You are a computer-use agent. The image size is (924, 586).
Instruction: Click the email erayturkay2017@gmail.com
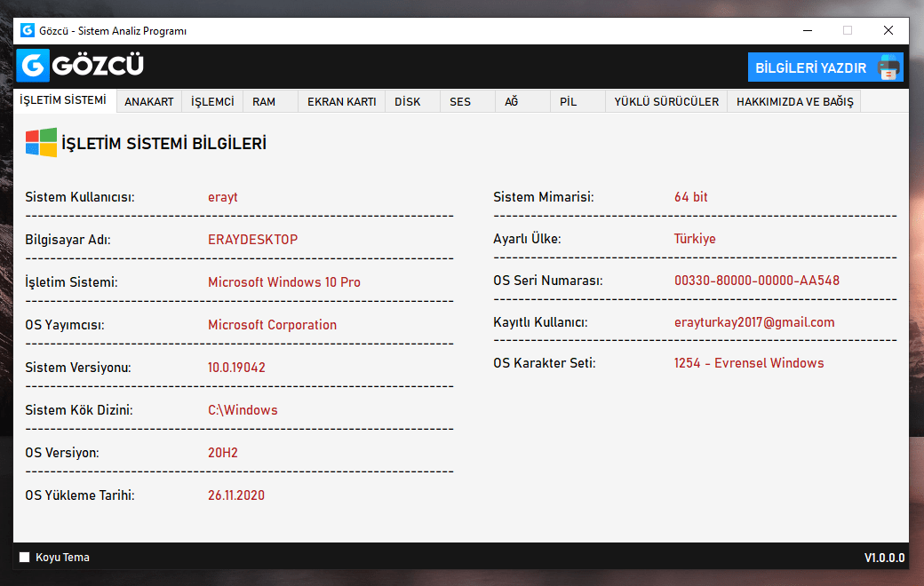pos(754,322)
